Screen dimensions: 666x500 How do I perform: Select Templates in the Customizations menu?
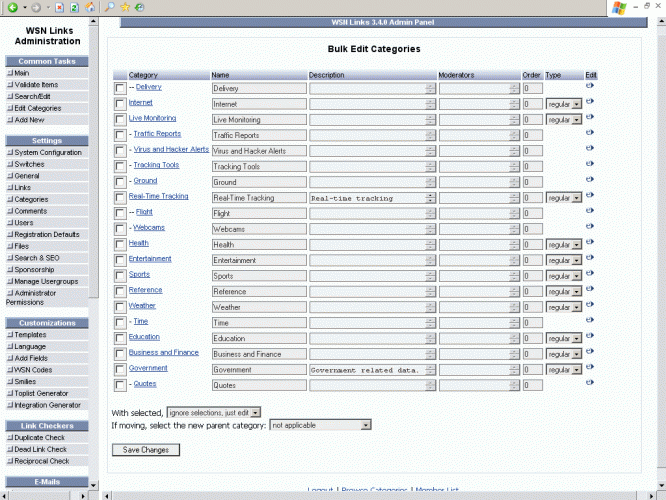(x=30, y=335)
